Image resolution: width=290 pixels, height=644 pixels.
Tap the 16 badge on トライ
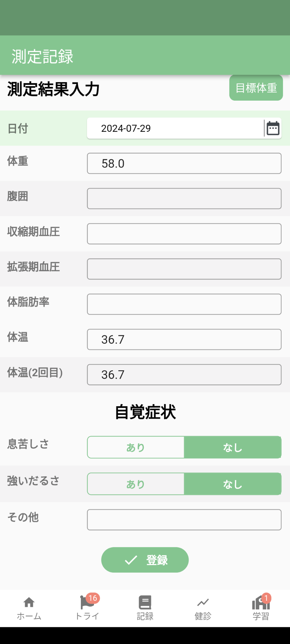pyautogui.click(x=93, y=598)
